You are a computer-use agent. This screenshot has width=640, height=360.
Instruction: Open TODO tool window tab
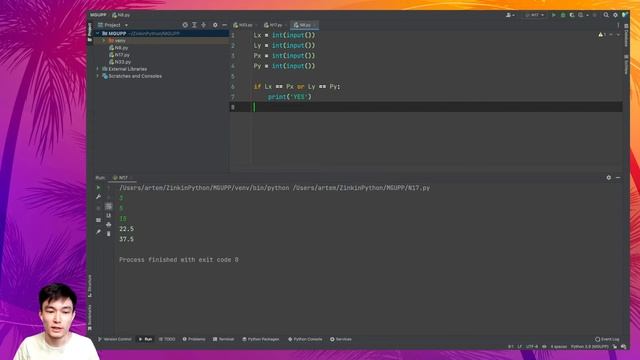(167, 339)
